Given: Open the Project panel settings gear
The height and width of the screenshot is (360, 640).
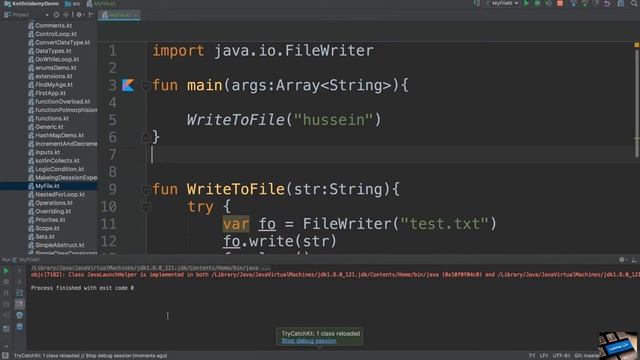Looking at the screenshot, I should (79, 15).
